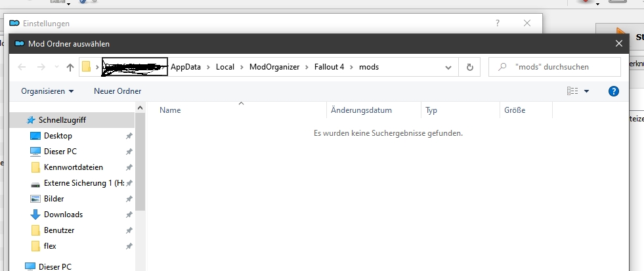The width and height of the screenshot is (644, 271).
Task: Click the refresh button beside address bar
Action: (x=469, y=67)
